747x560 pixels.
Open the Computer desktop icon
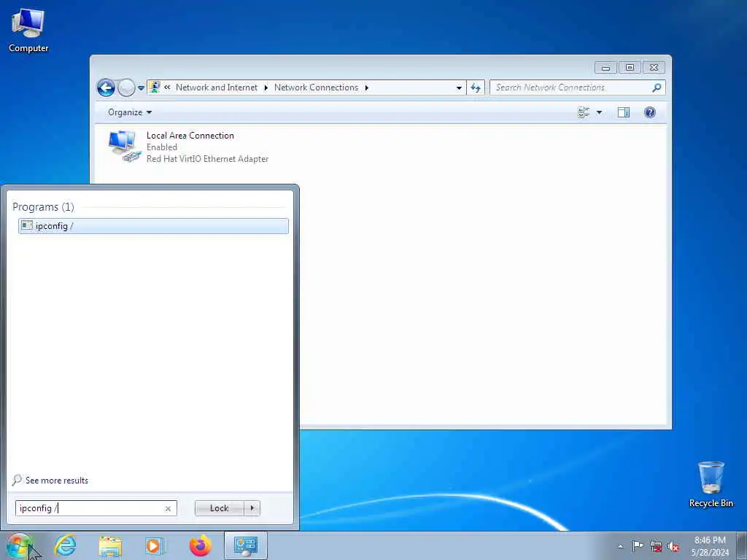28,30
